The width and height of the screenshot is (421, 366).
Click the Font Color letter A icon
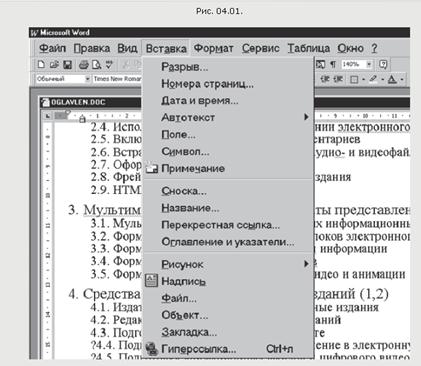pyautogui.click(x=392, y=79)
